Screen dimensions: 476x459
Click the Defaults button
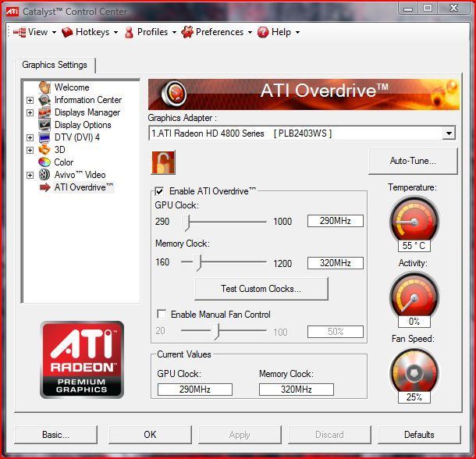pos(419,435)
